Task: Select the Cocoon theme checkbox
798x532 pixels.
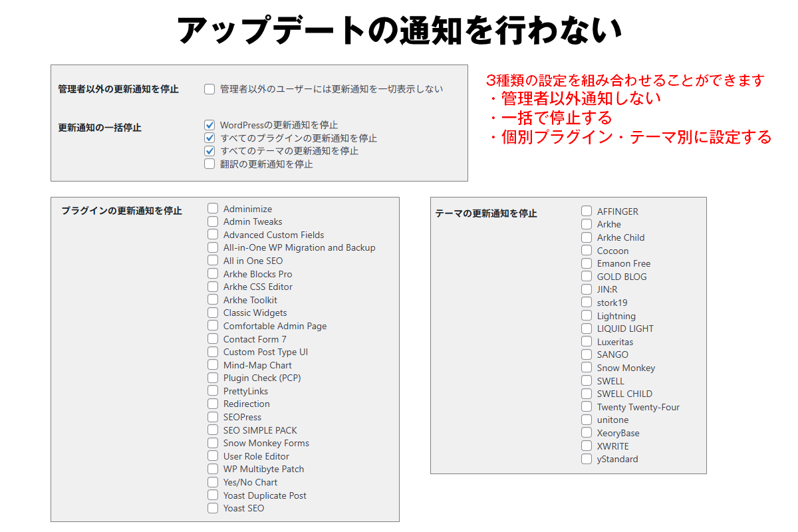Action: pos(587,251)
